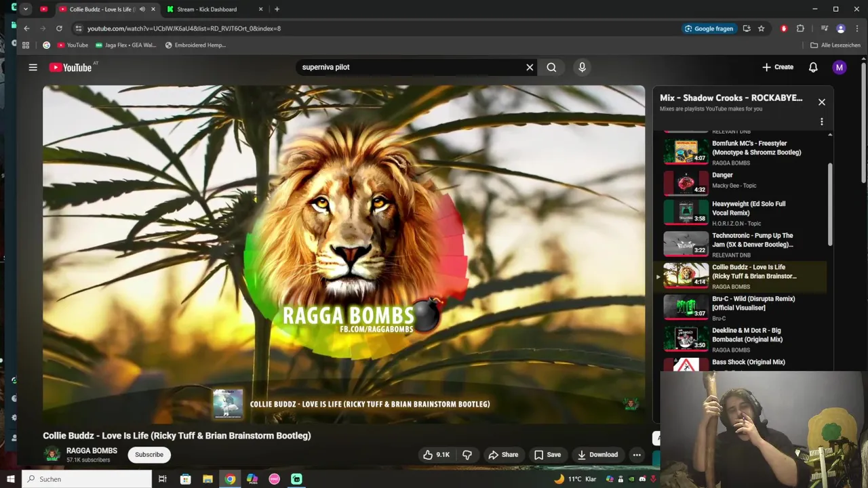Click the Windows taskbar Suchen search box
The height and width of the screenshot is (488, 868).
(87, 479)
